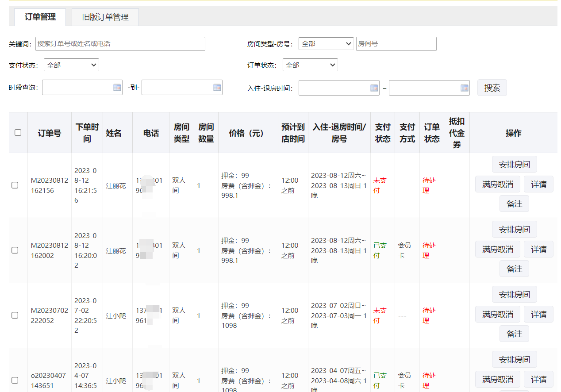Select checkbox for order M20230812162156
Screen dimensions: 561x392
[15, 185]
